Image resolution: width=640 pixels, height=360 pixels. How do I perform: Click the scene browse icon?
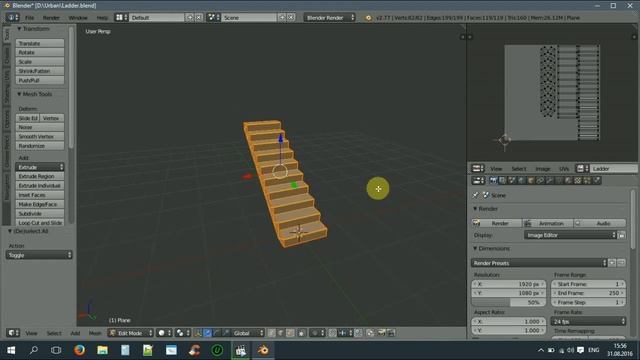coord(213,18)
